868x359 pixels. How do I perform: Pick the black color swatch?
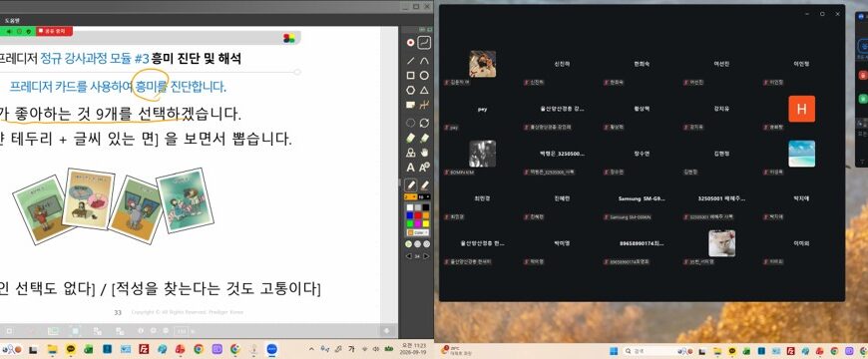coord(426,208)
